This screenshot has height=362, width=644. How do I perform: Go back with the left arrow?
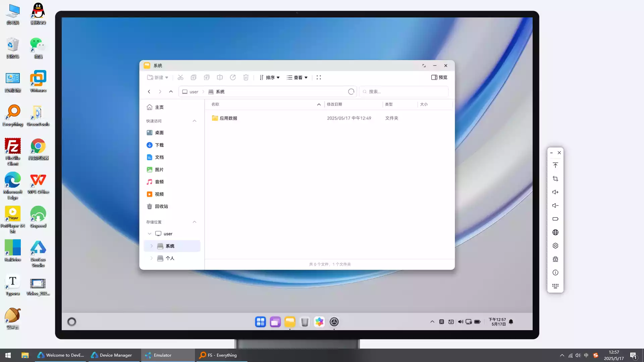tap(149, 92)
